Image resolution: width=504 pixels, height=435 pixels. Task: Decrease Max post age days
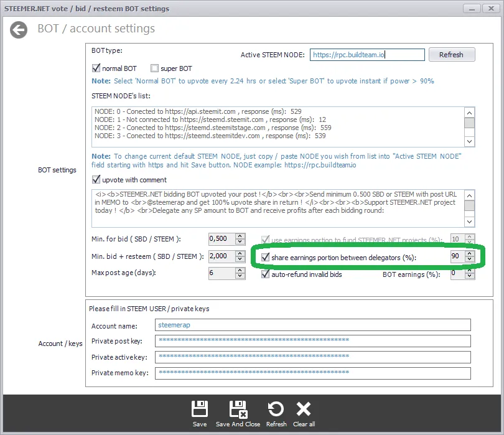[240, 276]
